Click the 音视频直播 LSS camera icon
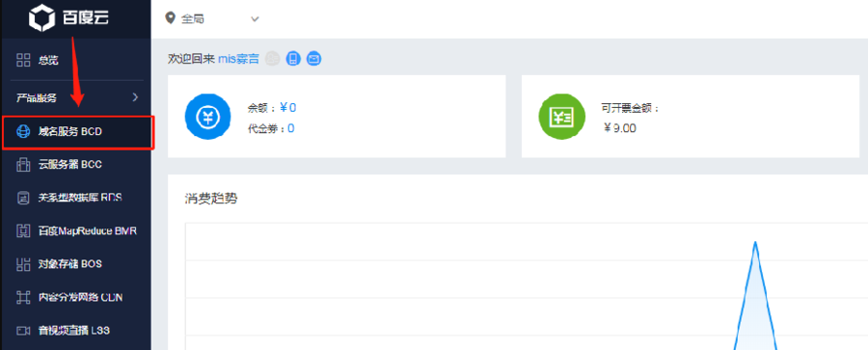The image size is (868, 350). point(23,331)
